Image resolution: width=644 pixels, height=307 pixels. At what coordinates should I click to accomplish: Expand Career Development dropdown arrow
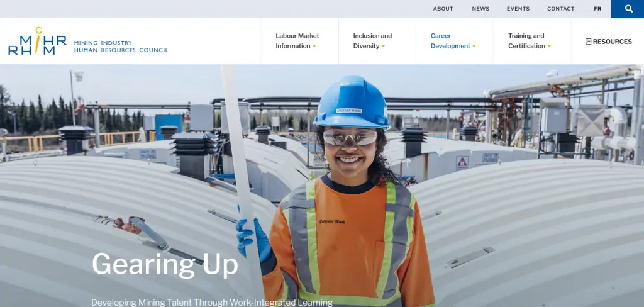point(474,47)
